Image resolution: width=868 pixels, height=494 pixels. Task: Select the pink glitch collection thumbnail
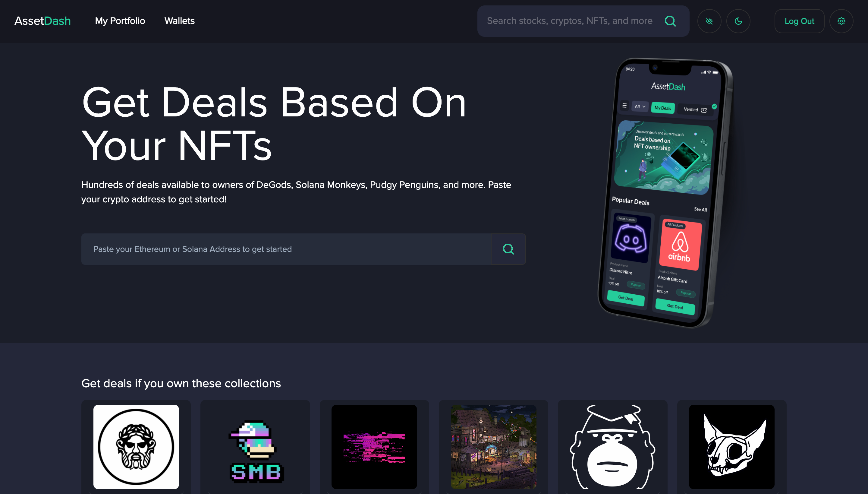(x=374, y=446)
